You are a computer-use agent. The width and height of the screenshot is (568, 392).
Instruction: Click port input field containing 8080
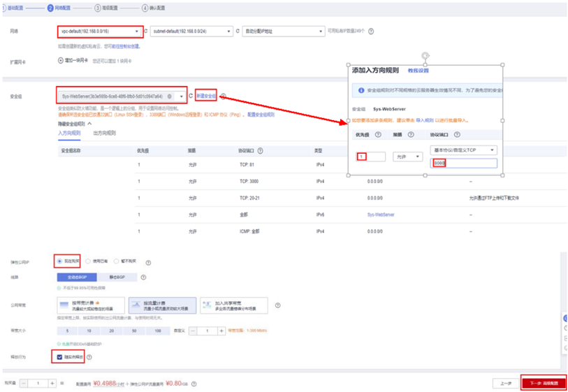coord(464,163)
